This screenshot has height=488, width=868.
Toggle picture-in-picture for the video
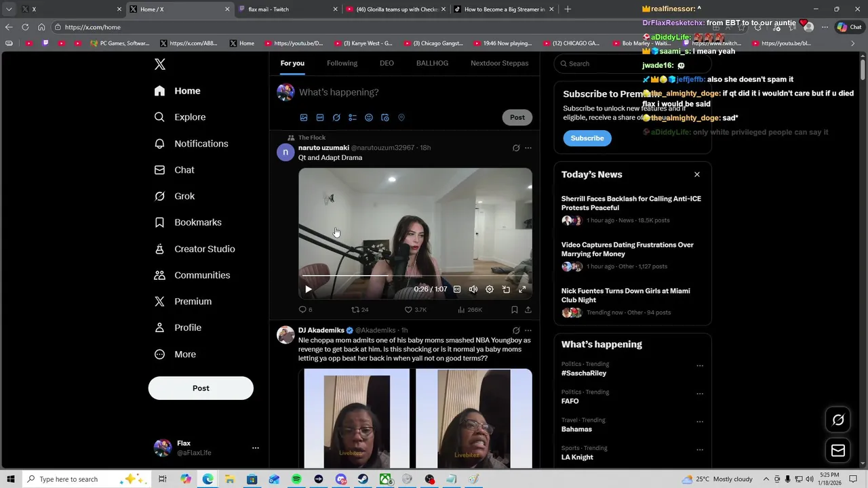tap(506, 289)
